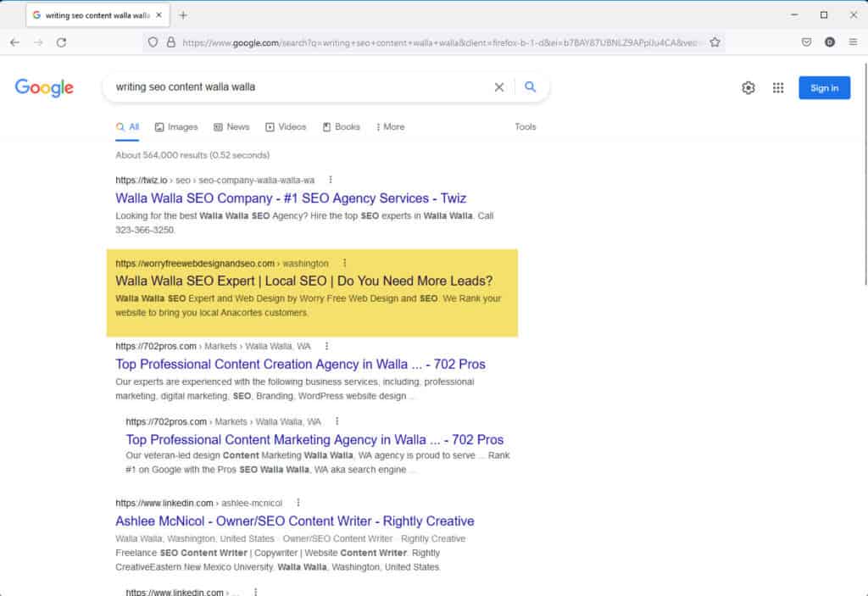This screenshot has height=596, width=868.
Task: Click the site security padlock icon
Action: point(171,42)
